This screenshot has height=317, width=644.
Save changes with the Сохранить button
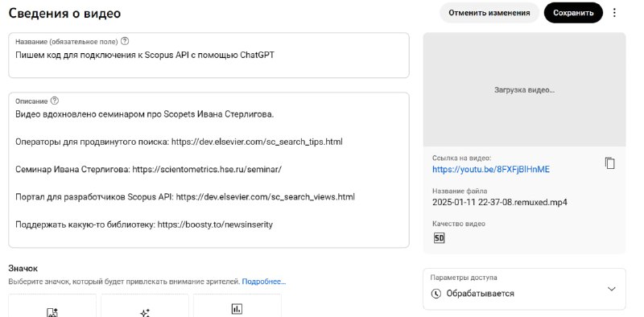pos(573,13)
